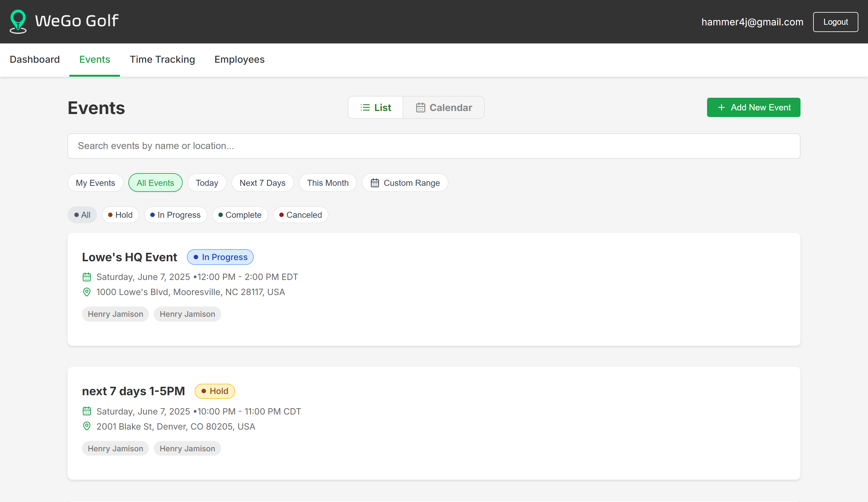Click first Henry Jamison chip on next 7 days event

point(115,448)
